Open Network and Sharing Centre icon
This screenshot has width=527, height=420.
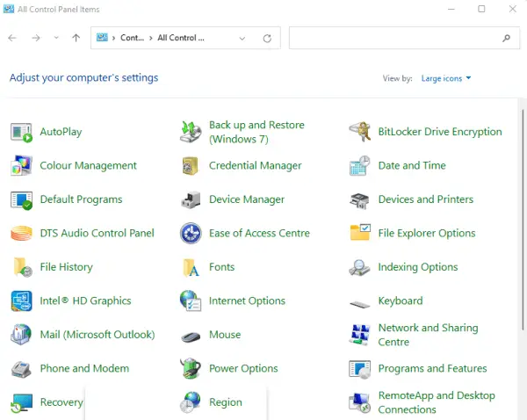[359, 335]
